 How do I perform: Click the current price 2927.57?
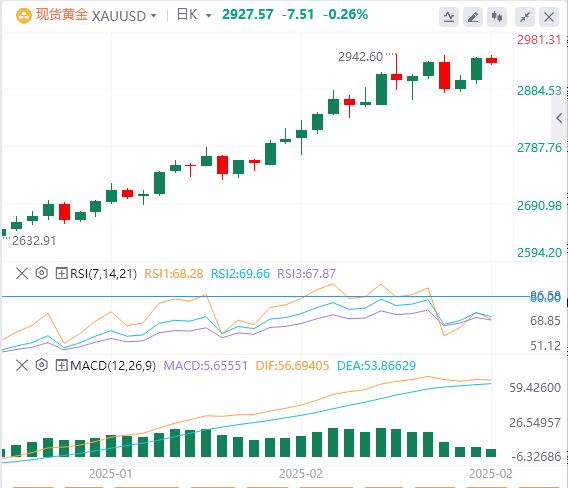248,14
